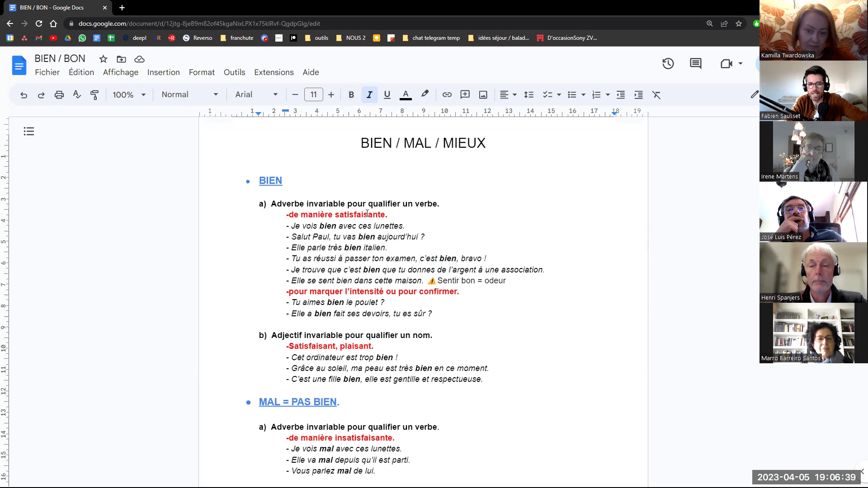Insert a link using the chain icon
868x488 pixels.
click(x=447, y=95)
